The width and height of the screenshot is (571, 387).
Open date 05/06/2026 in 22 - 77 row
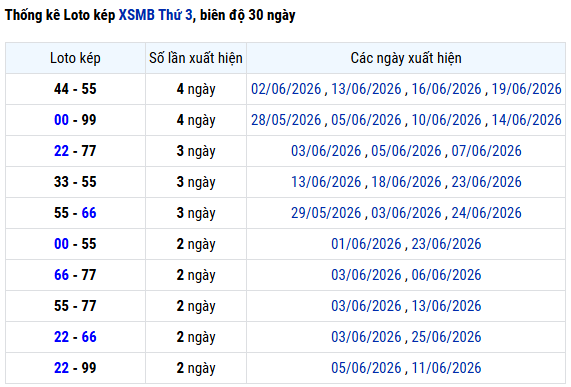pos(406,151)
